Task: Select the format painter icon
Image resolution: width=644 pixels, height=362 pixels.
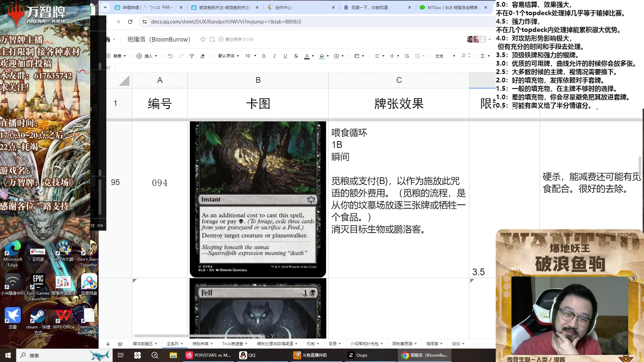Action: click(x=192, y=56)
